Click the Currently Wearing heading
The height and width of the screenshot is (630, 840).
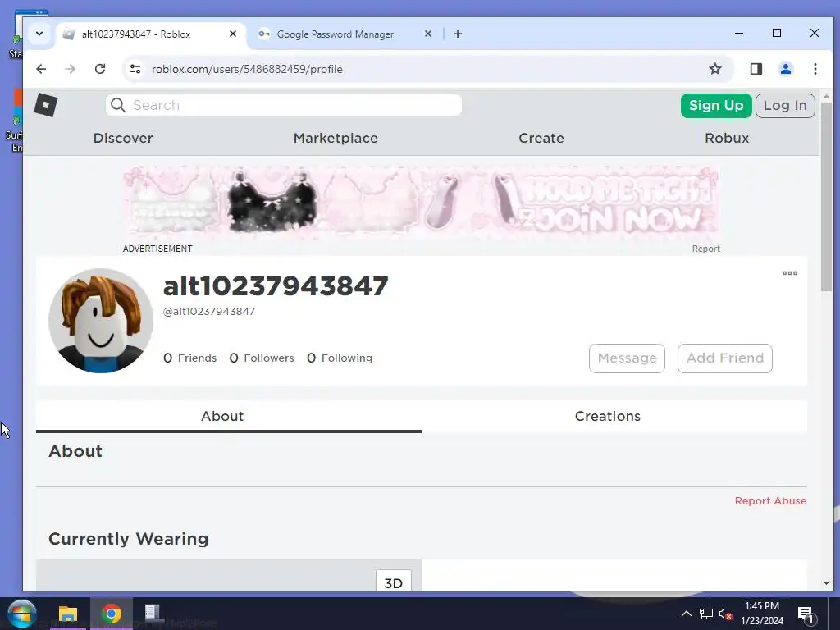point(129,539)
